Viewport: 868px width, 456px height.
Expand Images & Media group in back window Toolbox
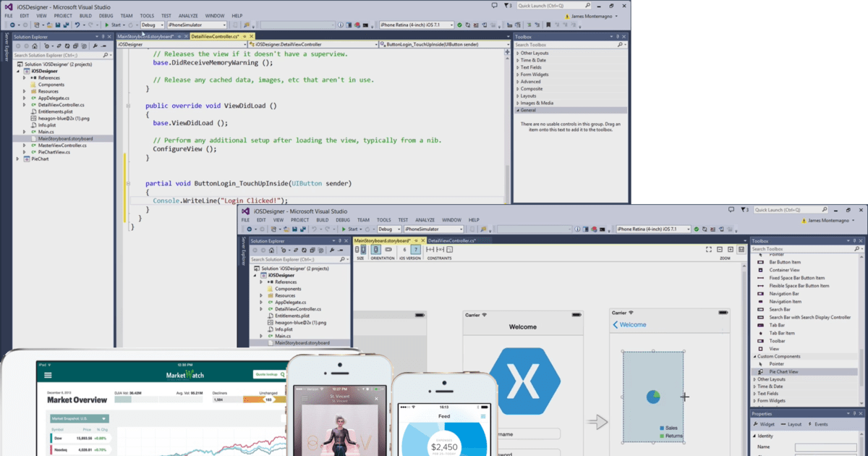(x=518, y=103)
